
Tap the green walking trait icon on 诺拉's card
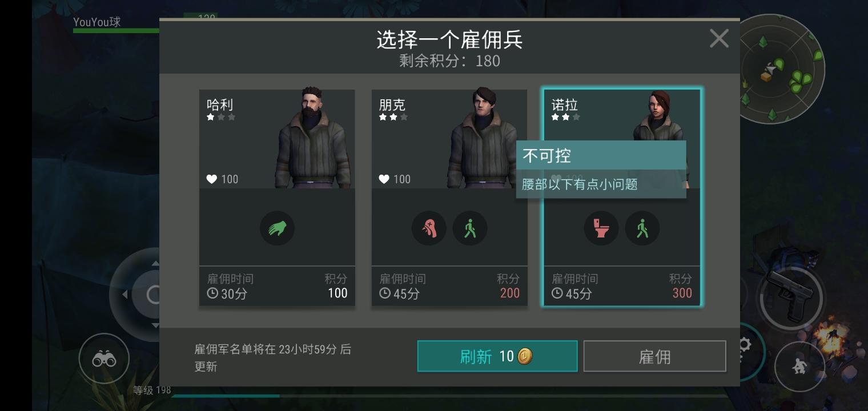coord(642,228)
